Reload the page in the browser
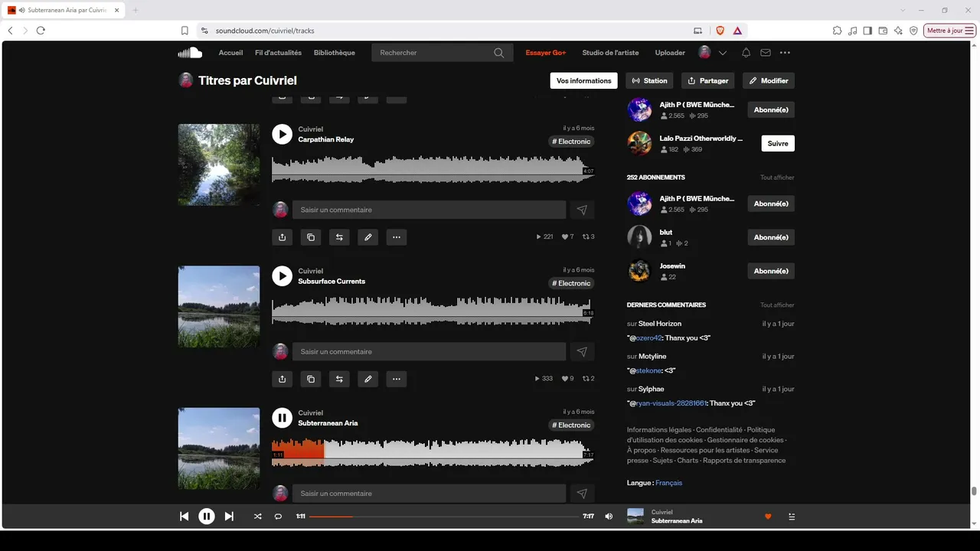This screenshot has height=551, width=980. tap(41, 31)
